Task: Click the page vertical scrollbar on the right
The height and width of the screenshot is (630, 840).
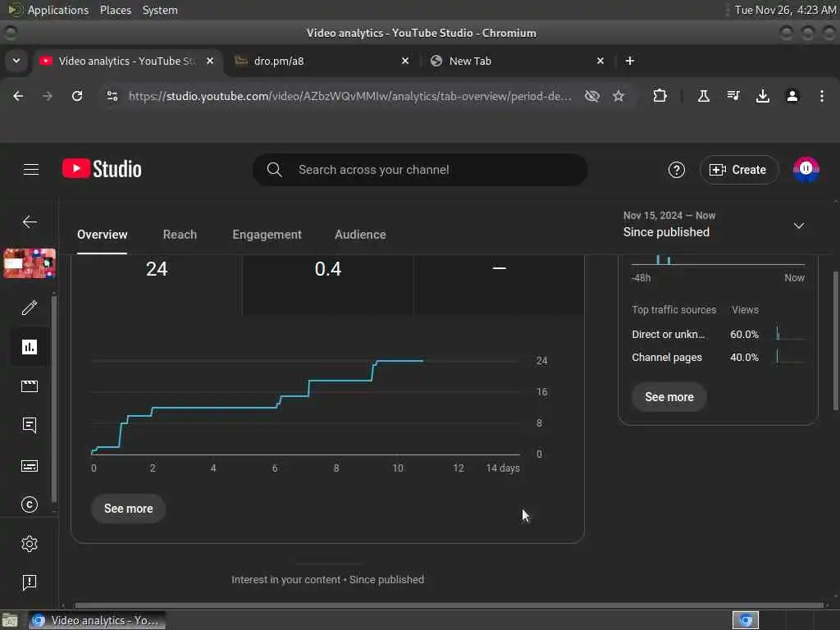Action: (835, 341)
